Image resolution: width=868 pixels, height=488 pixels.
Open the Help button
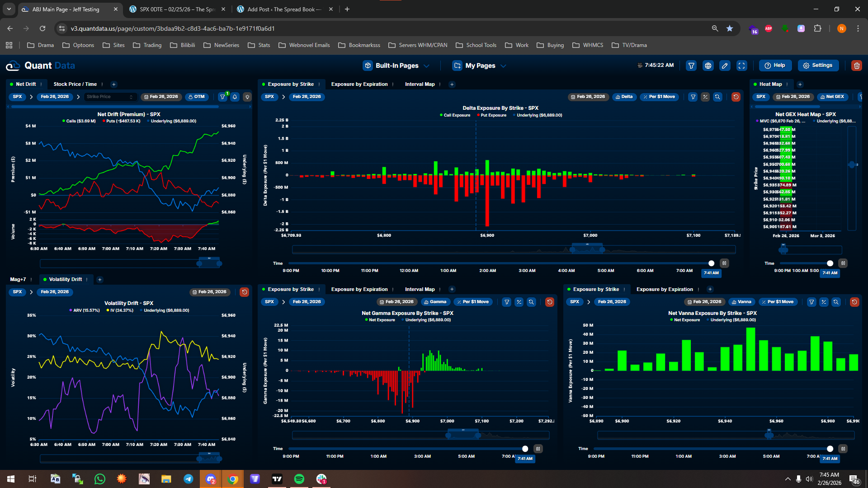[x=775, y=66]
